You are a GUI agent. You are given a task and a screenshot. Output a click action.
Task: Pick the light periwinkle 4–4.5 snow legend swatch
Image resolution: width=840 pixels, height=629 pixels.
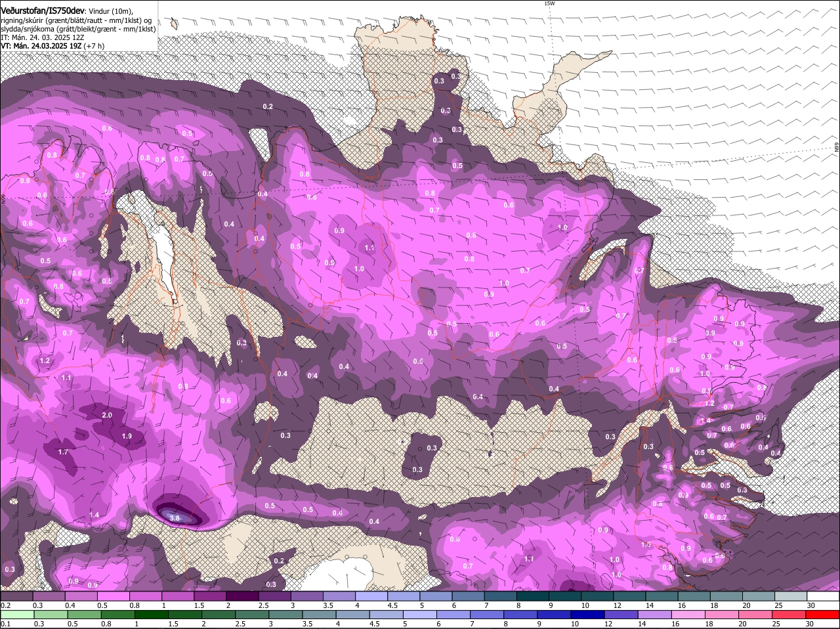click(x=371, y=596)
